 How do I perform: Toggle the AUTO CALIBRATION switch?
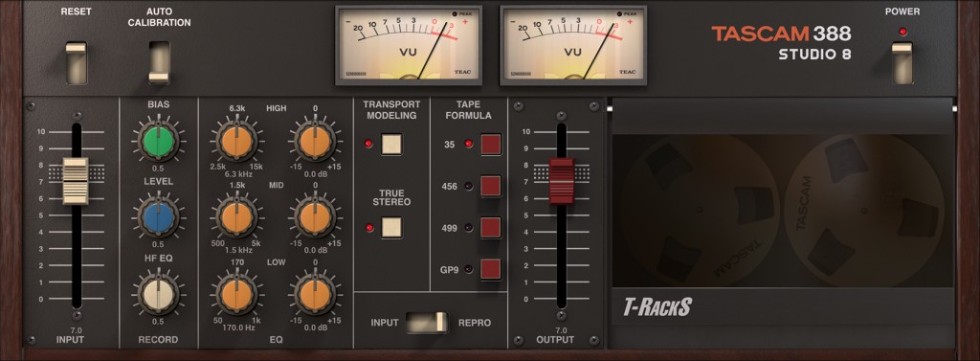coord(159,62)
